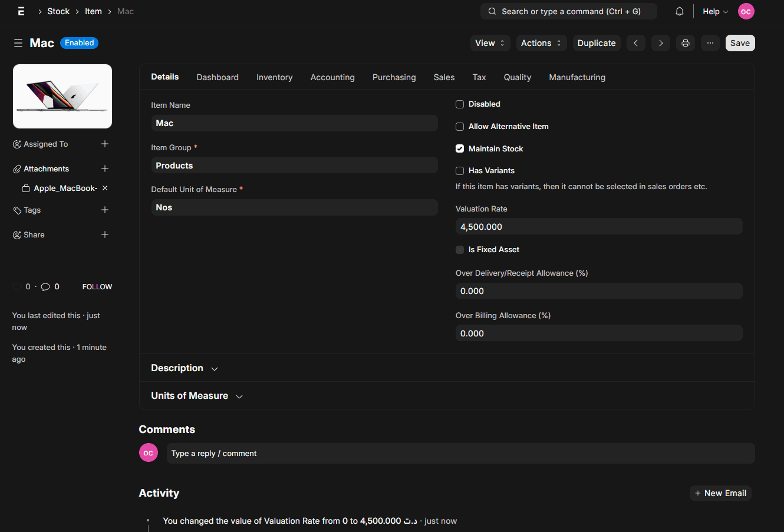
Task: Click the OC avatar next to comment box
Action: [149, 452]
